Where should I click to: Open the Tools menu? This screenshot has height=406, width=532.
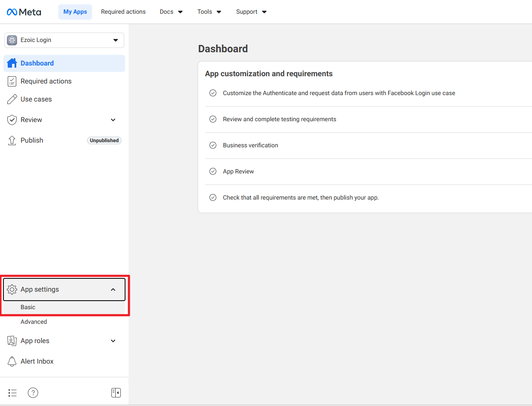coord(209,12)
